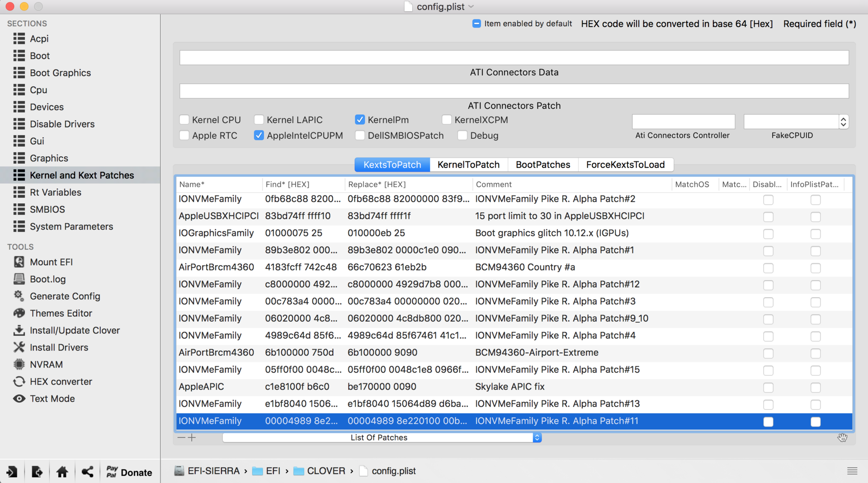868x483 pixels.
Task: Click the hand icon below patches table
Action: tap(842, 437)
